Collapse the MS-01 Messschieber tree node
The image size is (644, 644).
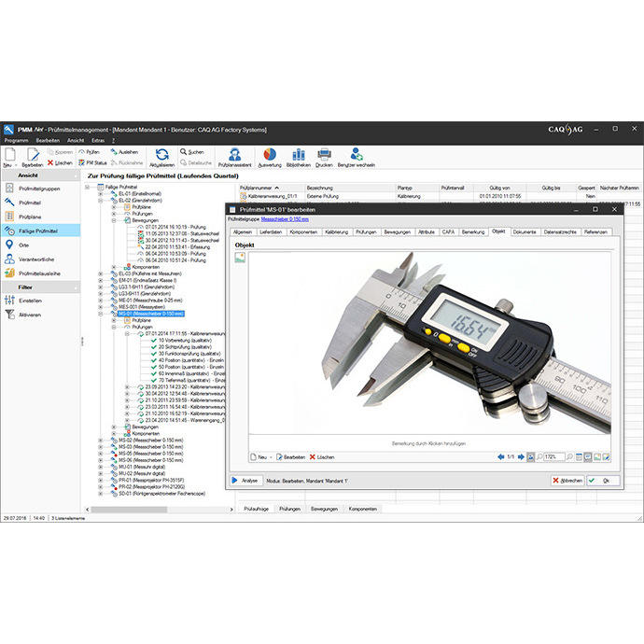click(x=101, y=315)
